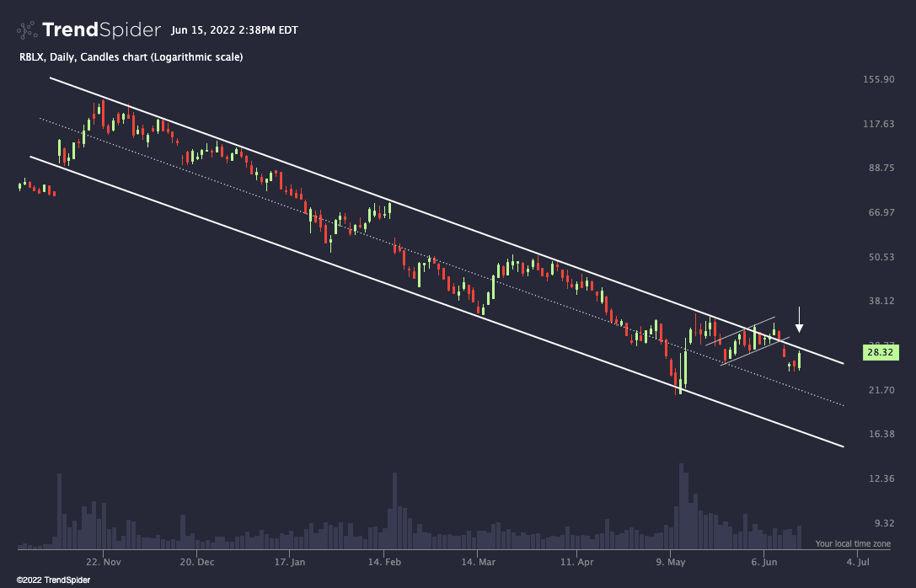
Task: Select the 9.32 volume axis label
Action: click(881, 523)
